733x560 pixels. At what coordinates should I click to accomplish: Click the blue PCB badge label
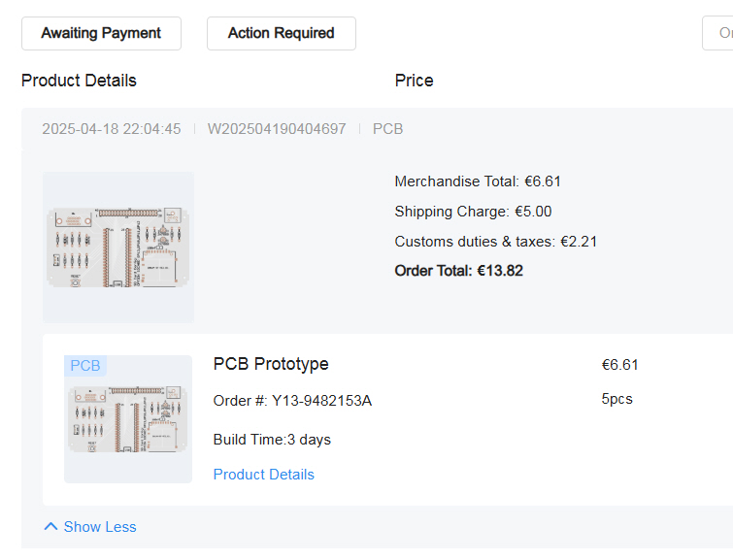(x=85, y=366)
